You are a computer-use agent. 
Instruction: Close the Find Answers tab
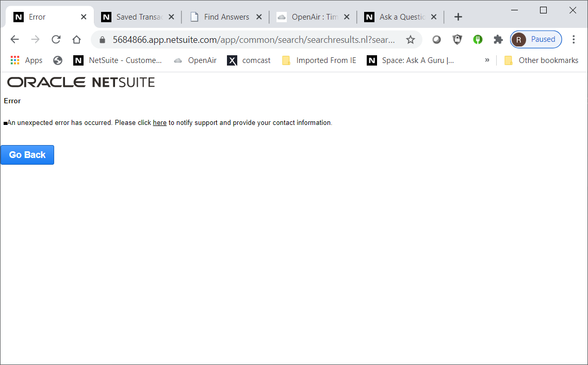(x=259, y=17)
